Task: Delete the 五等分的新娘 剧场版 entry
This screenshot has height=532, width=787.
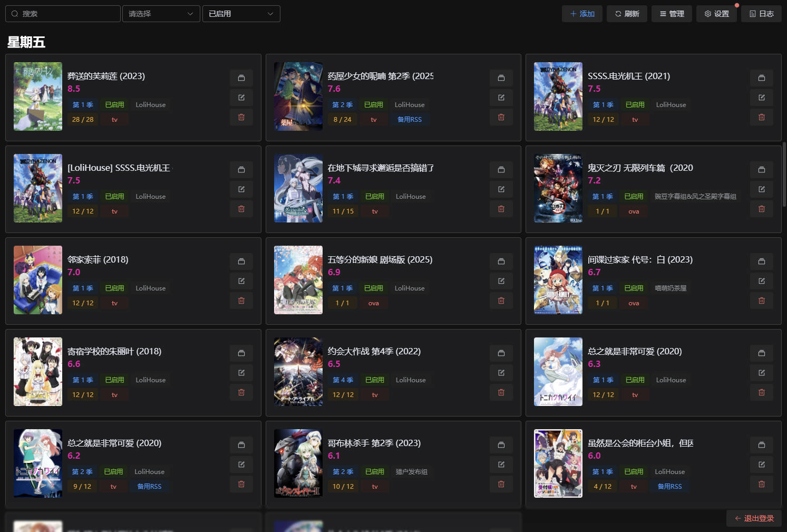Action: 501,301
